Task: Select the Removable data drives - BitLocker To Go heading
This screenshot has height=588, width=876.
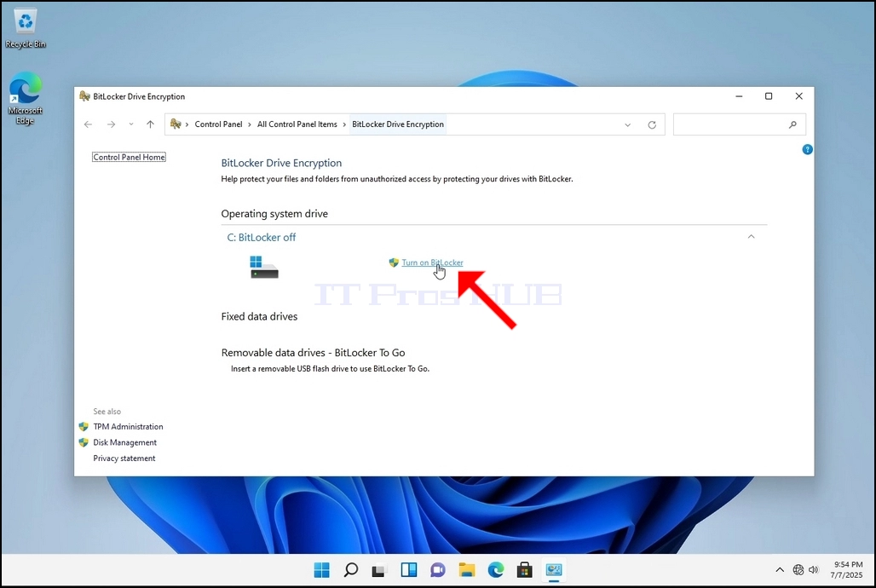Action: click(313, 353)
